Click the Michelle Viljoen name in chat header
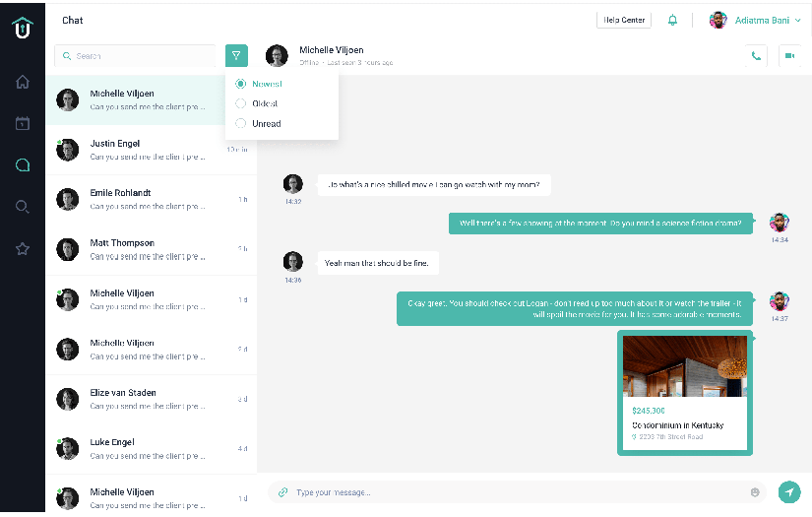The width and height of the screenshot is (812, 517). pyautogui.click(x=332, y=50)
